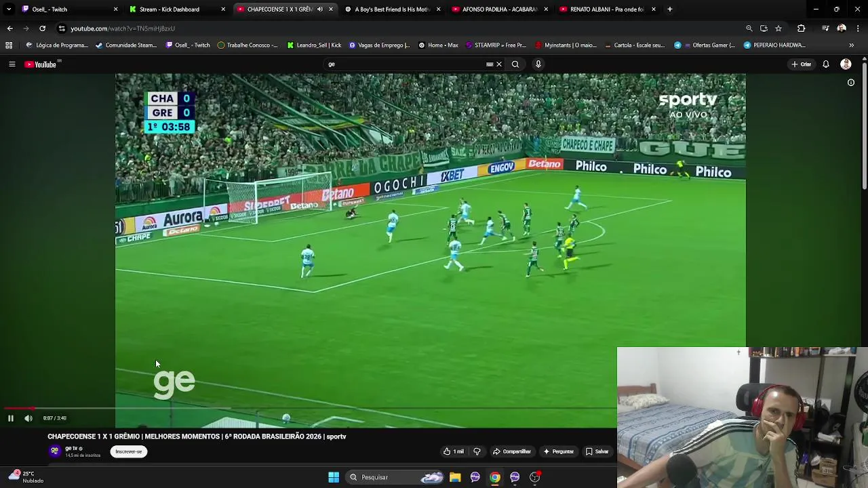Open a new browser tab
The height and width of the screenshot is (488, 868).
(670, 9)
